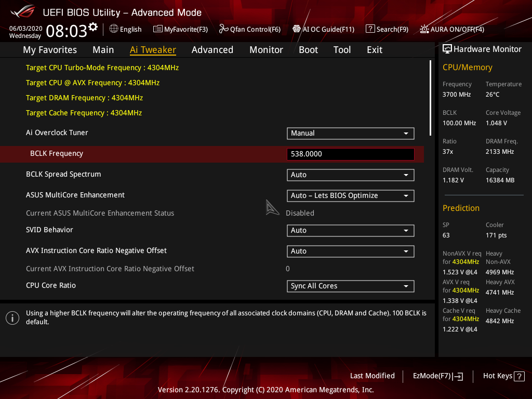
Task: Open the Qfan Control utility
Action: click(249, 29)
